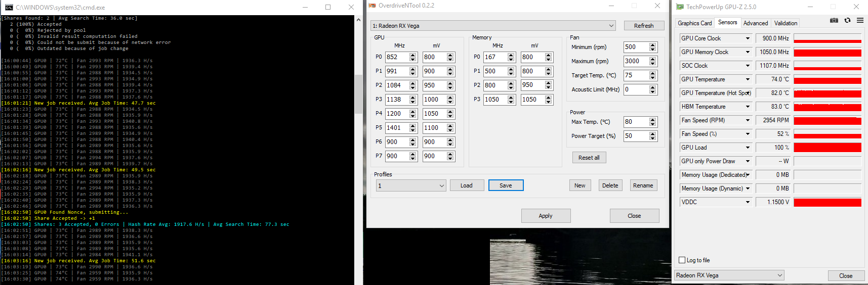
Task: Click the Rename profile button
Action: (x=643, y=185)
